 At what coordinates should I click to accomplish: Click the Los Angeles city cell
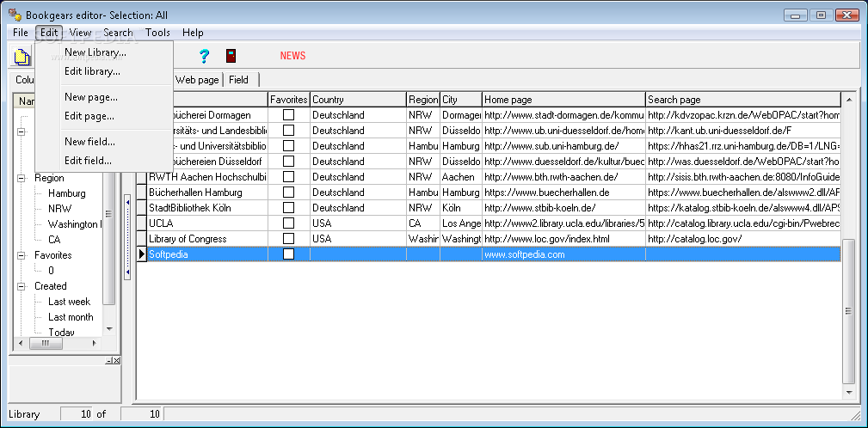click(x=460, y=223)
